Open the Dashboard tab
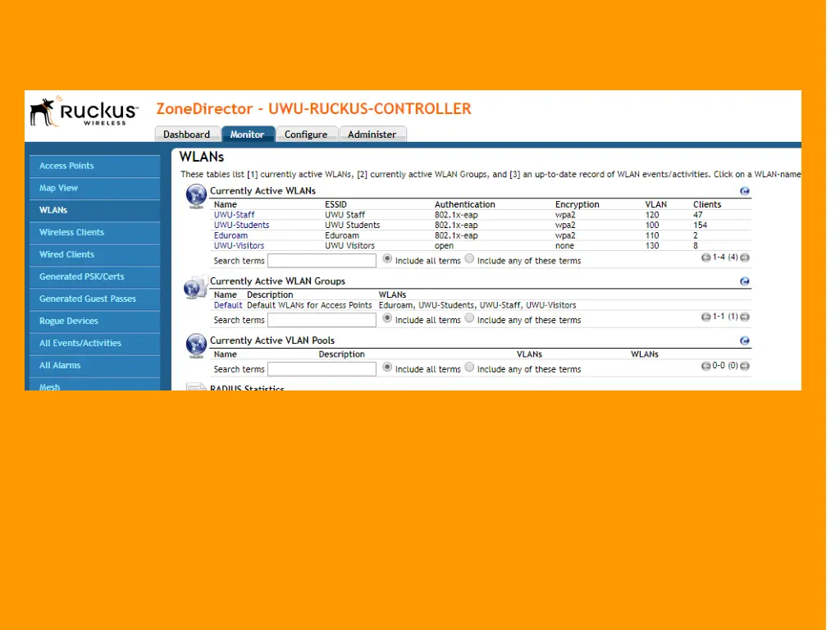This screenshot has height=630, width=840. 186,135
